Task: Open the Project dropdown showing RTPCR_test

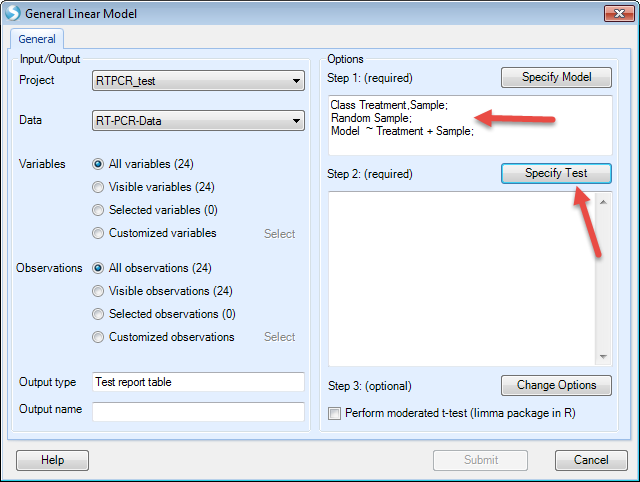Action: [x=198, y=81]
